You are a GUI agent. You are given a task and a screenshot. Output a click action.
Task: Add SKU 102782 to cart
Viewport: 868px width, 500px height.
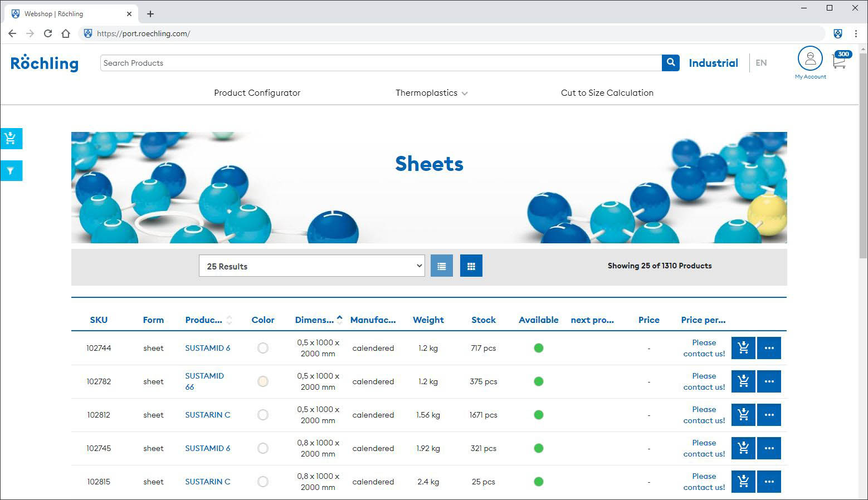point(743,381)
